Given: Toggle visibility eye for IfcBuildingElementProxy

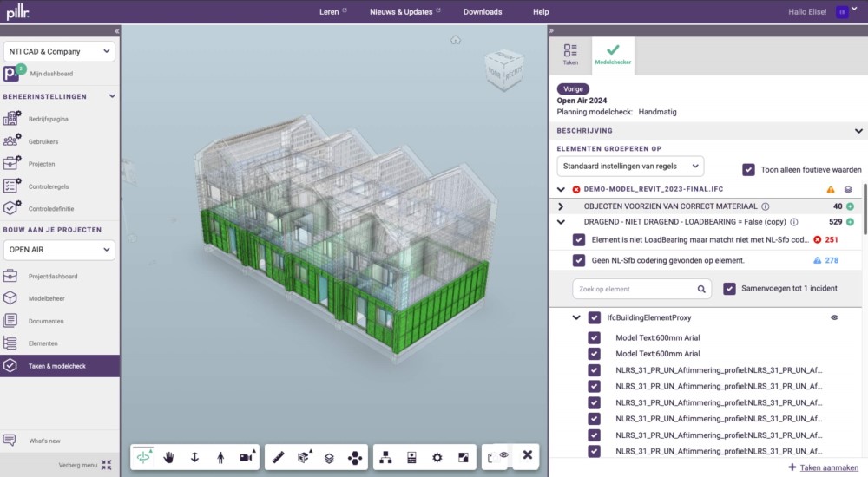Looking at the screenshot, I should pos(834,318).
